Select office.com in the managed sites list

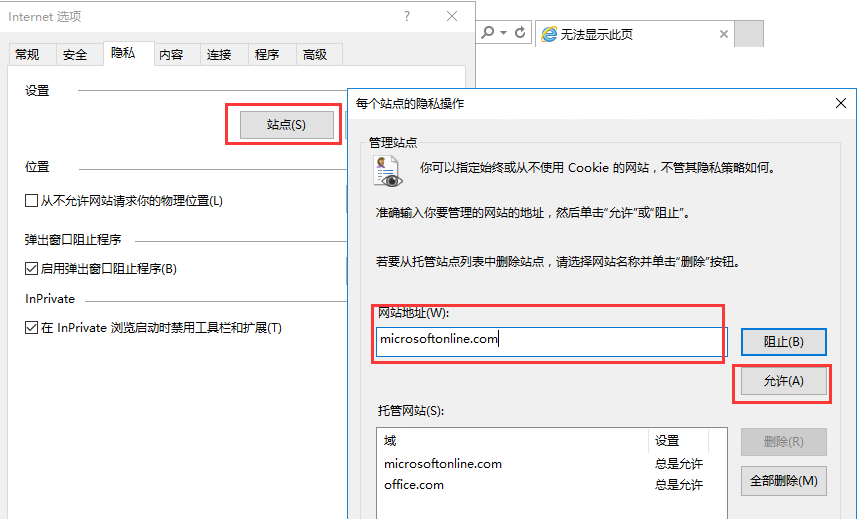coord(414,485)
